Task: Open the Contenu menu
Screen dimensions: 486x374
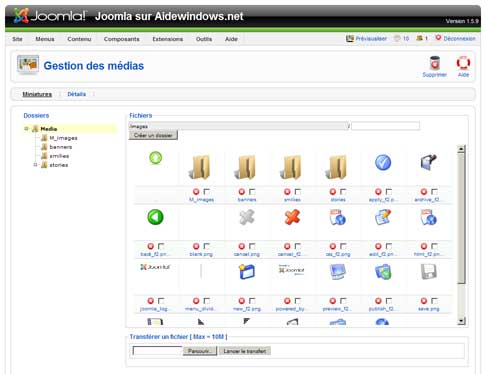Action: pos(79,39)
